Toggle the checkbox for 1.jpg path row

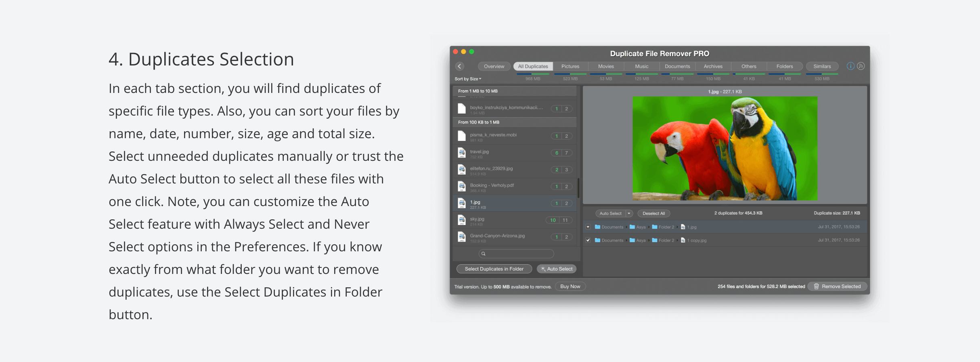tap(588, 227)
